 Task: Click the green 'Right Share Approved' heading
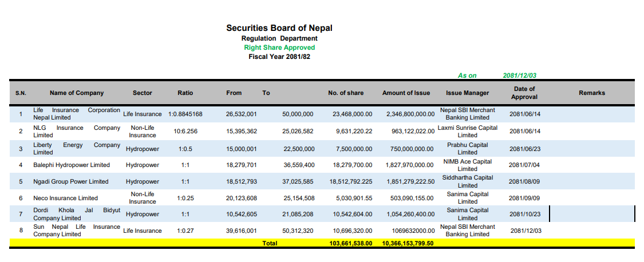279,47
